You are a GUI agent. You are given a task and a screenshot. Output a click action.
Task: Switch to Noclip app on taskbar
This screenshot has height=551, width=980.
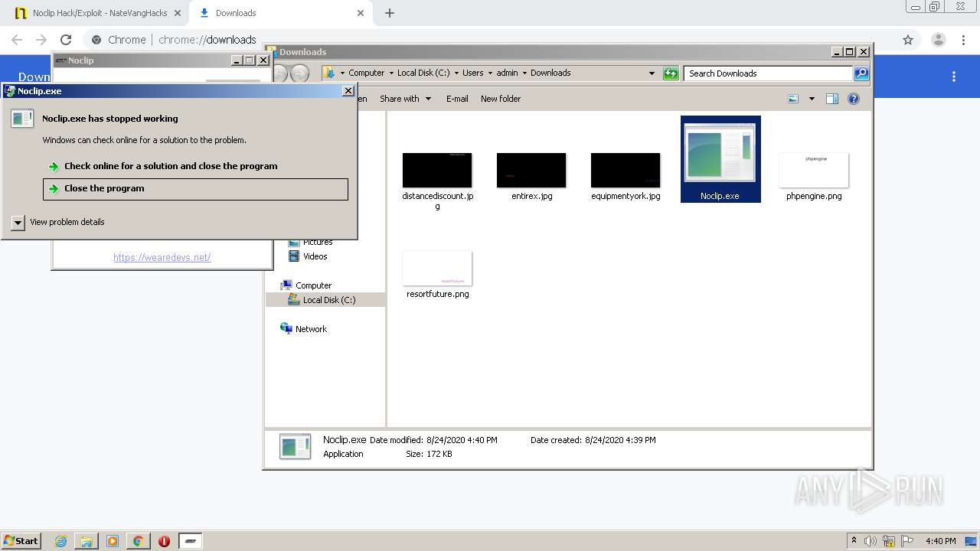[191, 541]
